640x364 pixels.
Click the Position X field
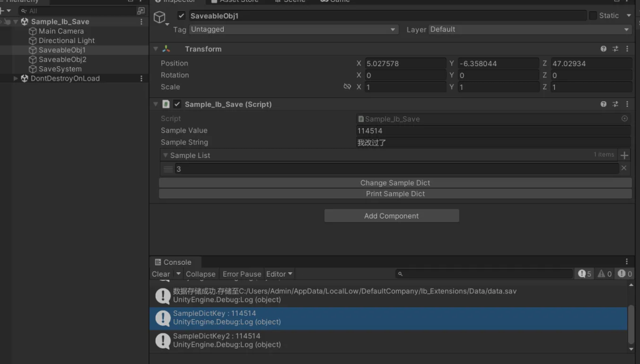pyautogui.click(x=405, y=63)
